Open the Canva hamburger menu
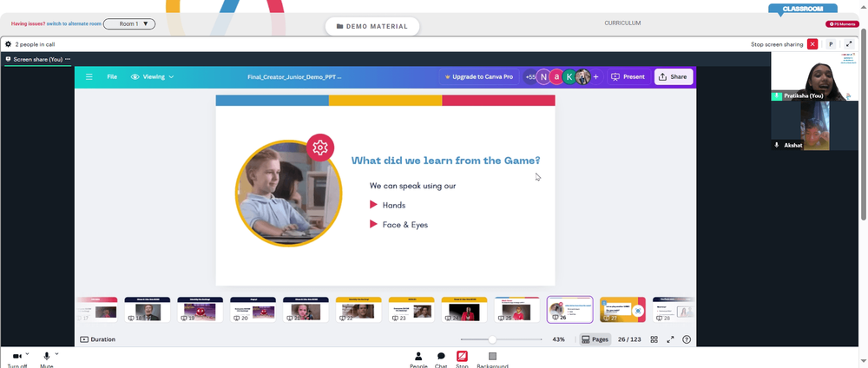 tap(89, 77)
